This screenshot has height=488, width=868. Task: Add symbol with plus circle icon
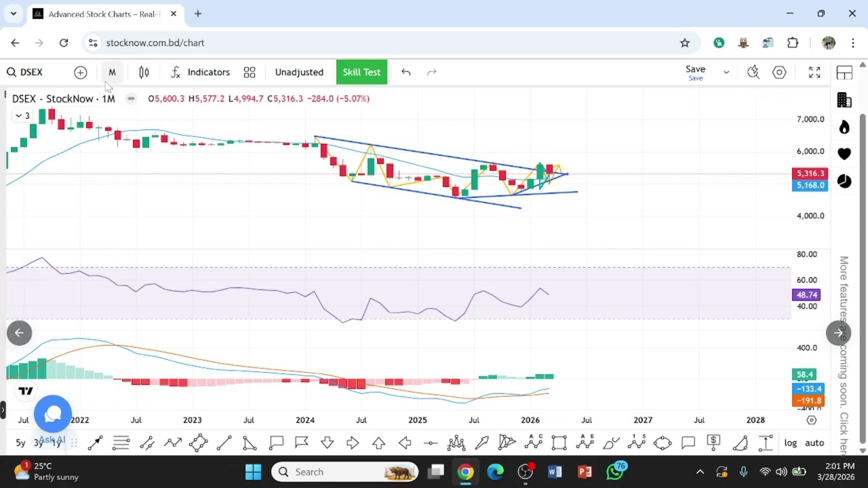point(81,73)
